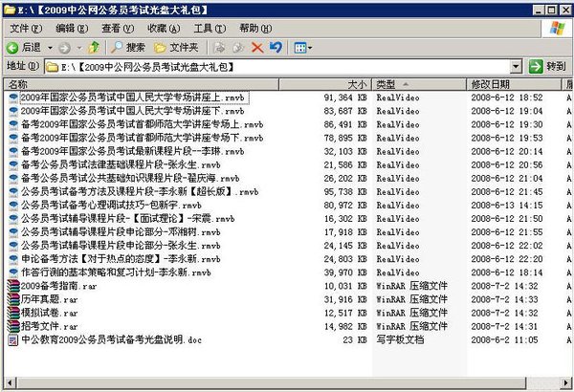Image resolution: width=574 pixels, height=392 pixels.
Task: Click the 写字板文档 type cell
Action: [x=401, y=340]
